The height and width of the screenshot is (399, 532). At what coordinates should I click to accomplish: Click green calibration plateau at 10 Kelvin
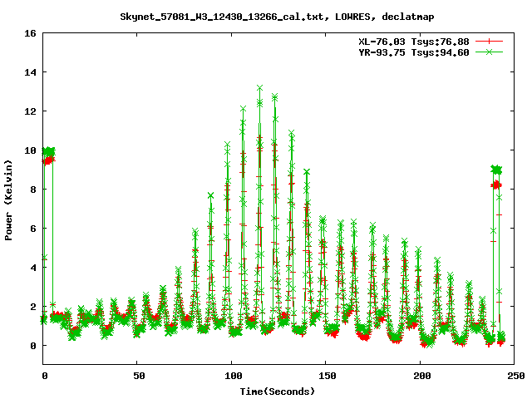[48, 151]
